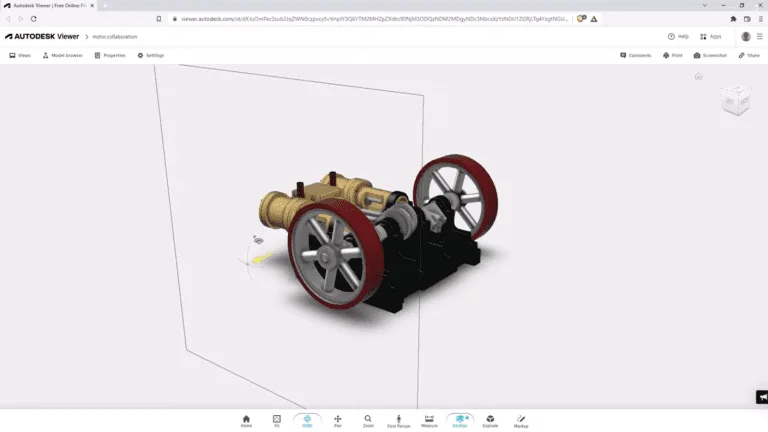The height and width of the screenshot is (432, 768).
Task: Toggle the Orbit tool
Action: tap(307, 420)
